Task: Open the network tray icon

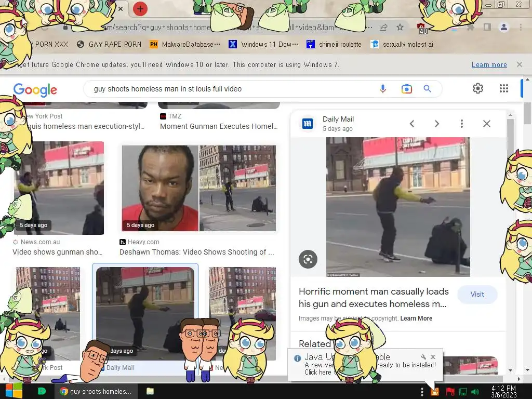Action: coord(463,392)
